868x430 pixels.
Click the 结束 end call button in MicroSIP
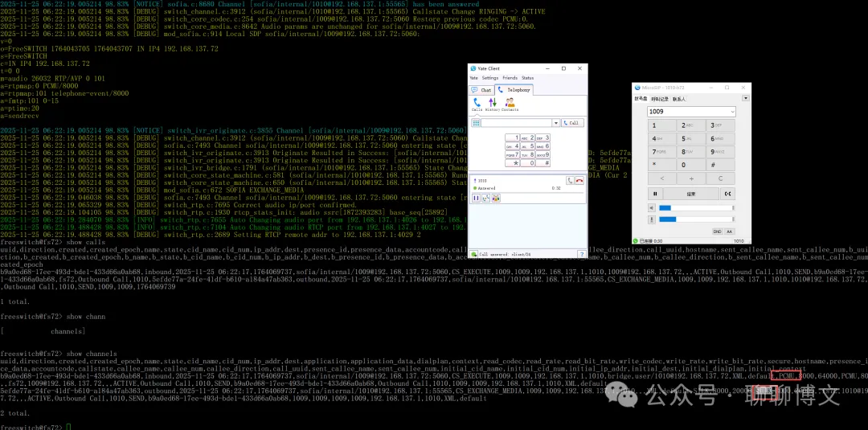[691, 194]
